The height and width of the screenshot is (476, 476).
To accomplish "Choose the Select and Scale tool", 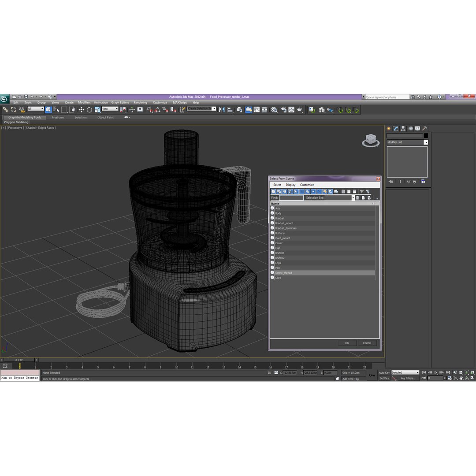I will tap(97, 110).
